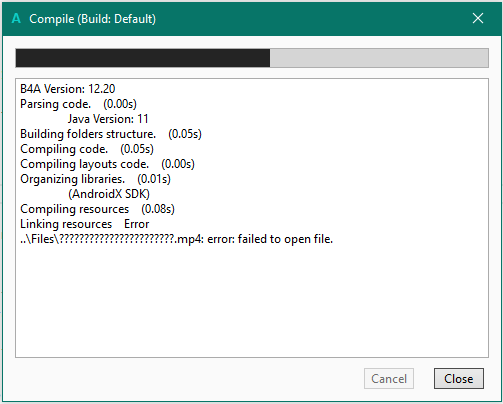503x404 pixels.
Task: Click the disabled Cancel button
Action: pos(389,378)
